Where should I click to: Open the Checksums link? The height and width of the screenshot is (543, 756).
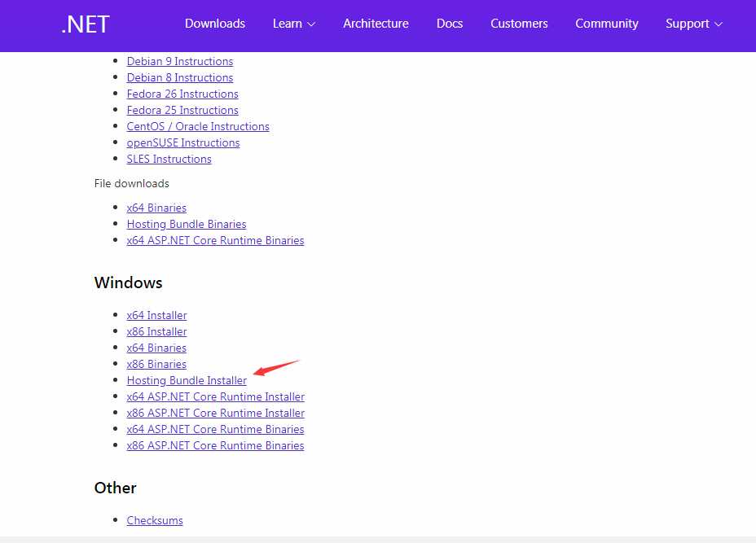pos(155,520)
